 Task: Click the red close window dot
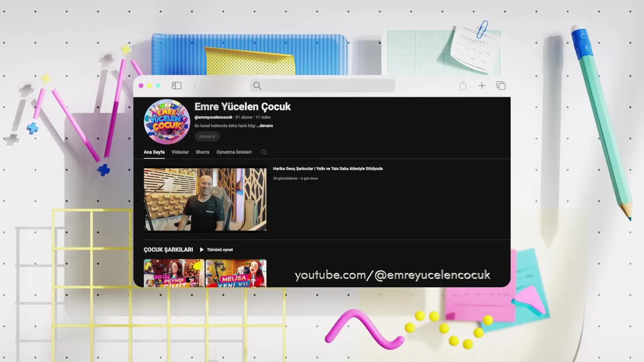(141, 85)
